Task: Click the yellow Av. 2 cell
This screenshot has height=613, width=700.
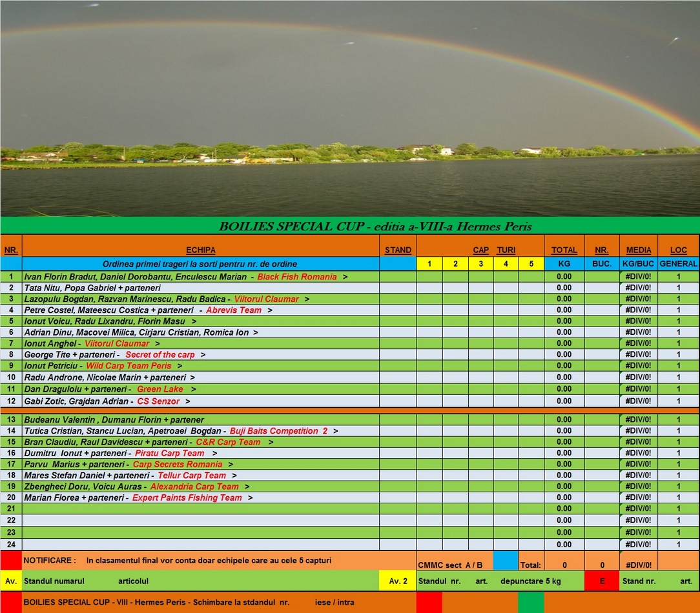Action: (x=398, y=581)
